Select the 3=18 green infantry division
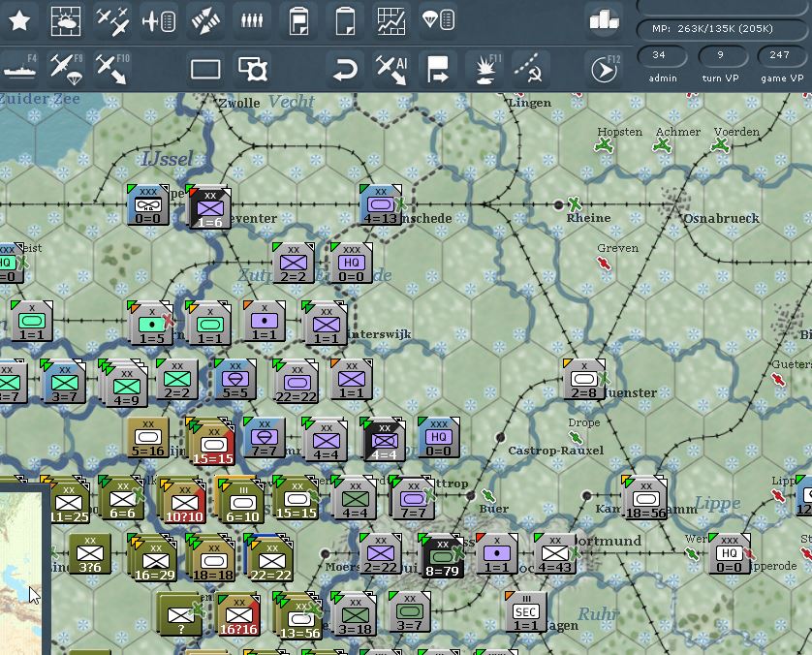This screenshot has width=812, height=655. [x=355, y=615]
